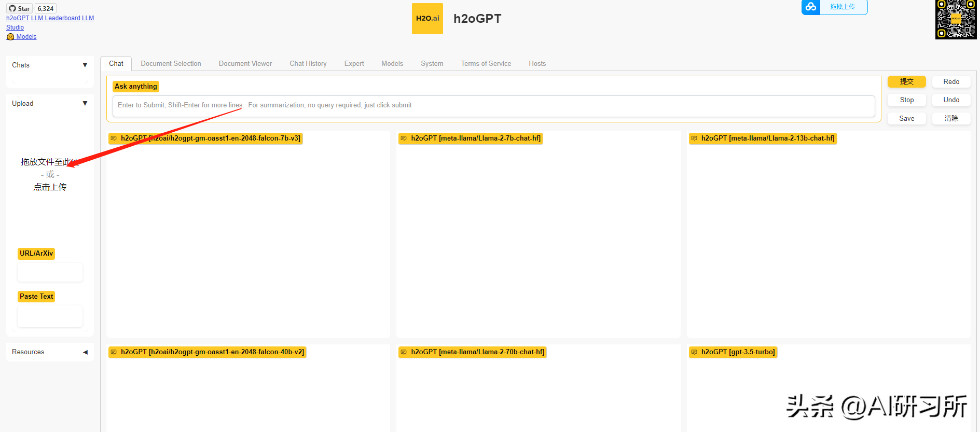Click the Save button
Viewport: 980px width, 432px height.
click(907, 118)
